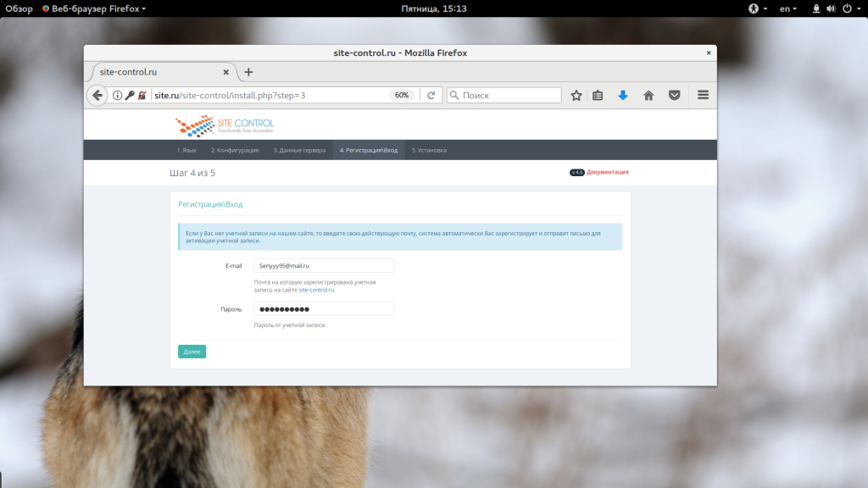The height and width of the screenshot is (488, 868).
Task: Click the E-mail input field
Action: pyautogui.click(x=324, y=266)
